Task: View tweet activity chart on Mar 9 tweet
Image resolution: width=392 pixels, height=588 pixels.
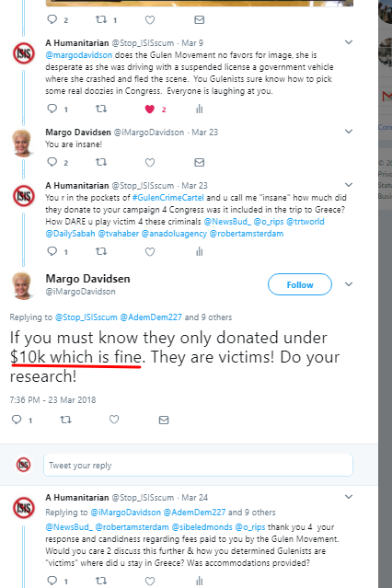Action: 199,110
